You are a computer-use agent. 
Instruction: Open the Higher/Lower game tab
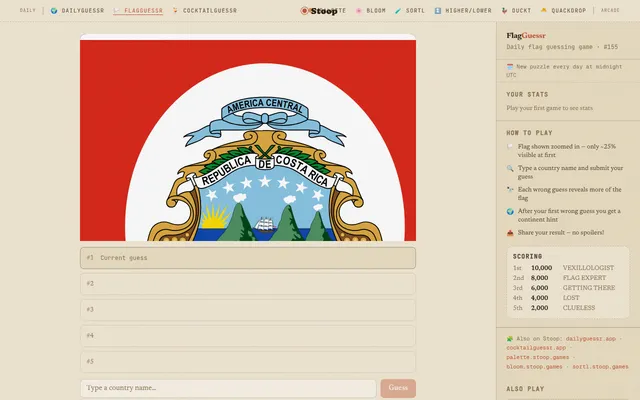tap(463, 11)
